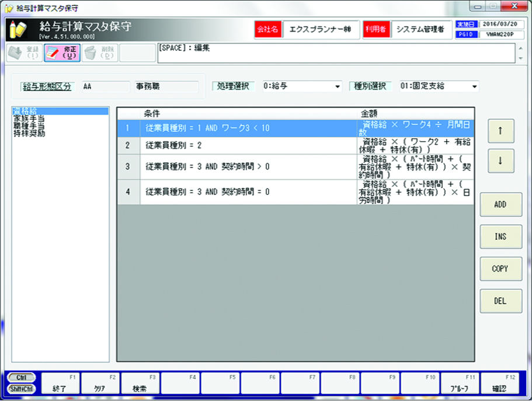Click the 削除 (delete) toolbar icon
Image resolution: width=532 pixels, height=401 pixels.
pyautogui.click(x=99, y=53)
